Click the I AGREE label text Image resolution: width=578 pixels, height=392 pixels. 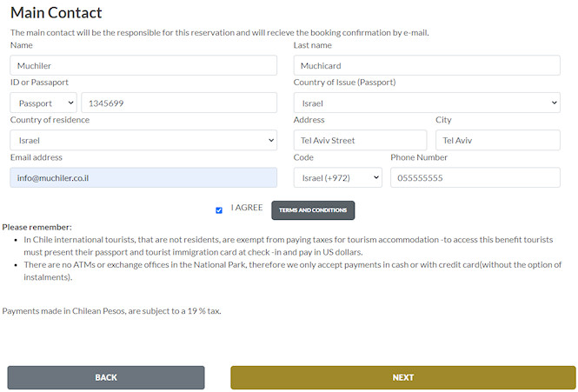(x=247, y=209)
